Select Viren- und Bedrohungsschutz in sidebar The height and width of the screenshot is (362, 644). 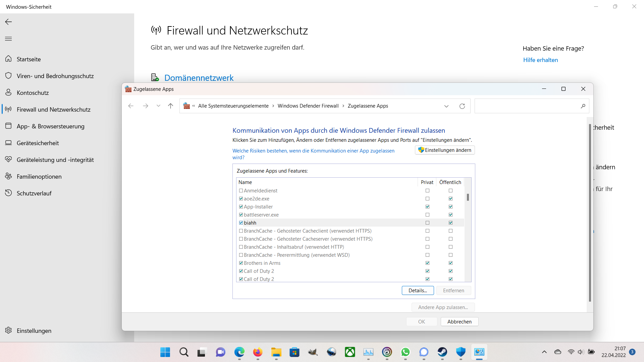[x=55, y=76]
